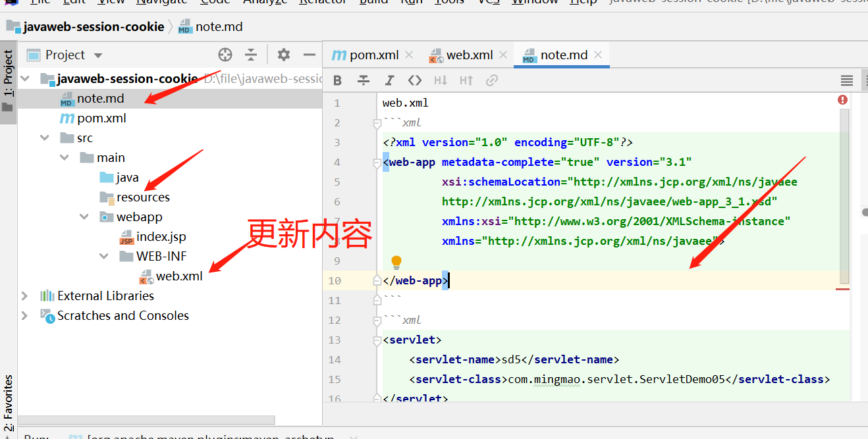
Task: Apply strikethrough from markdown toolbar
Action: click(364, 80)
